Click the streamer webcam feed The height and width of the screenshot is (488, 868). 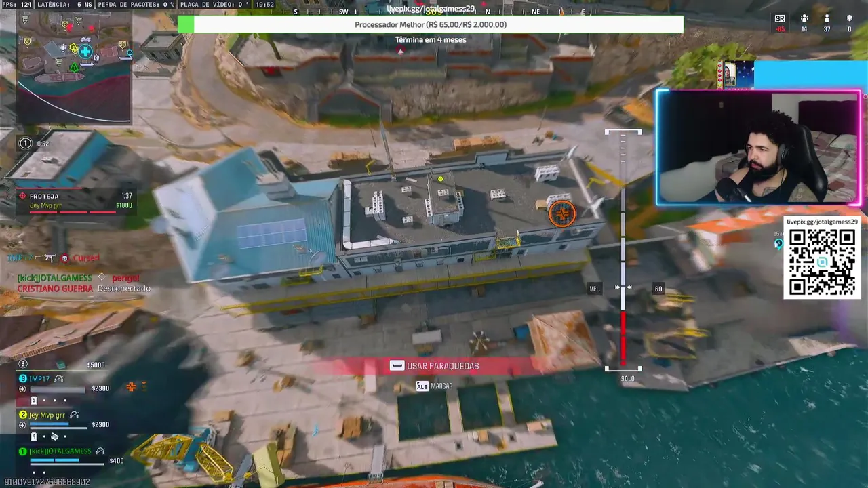tap(758, 148)
